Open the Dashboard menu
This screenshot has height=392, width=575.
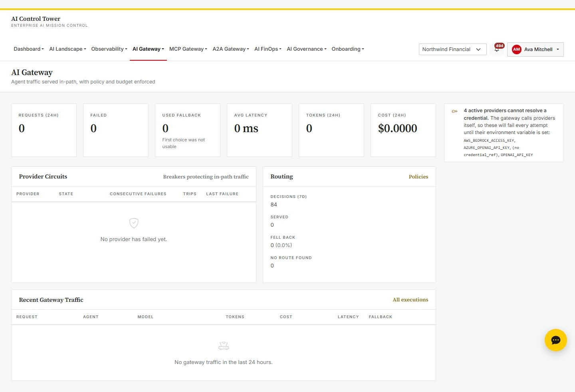[29, 49]
